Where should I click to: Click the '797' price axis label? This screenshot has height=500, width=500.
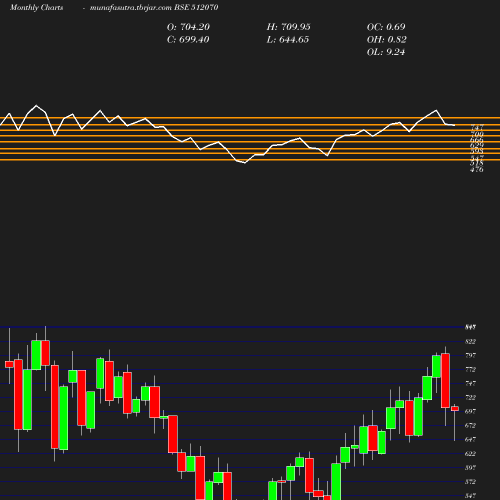click(470, 356)
